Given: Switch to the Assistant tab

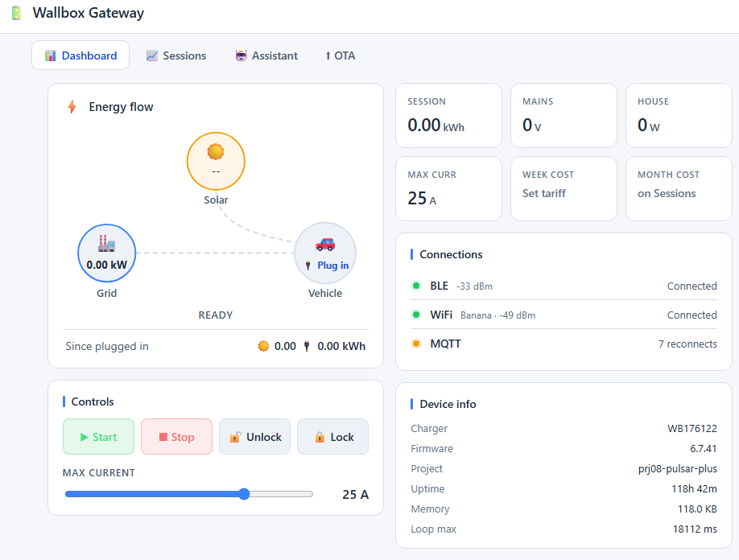Looking at the screenshot, I should click(266, 56).
